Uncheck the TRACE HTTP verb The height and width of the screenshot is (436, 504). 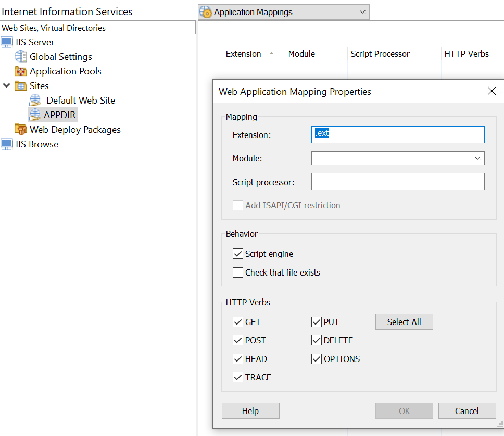pos(238,377)
